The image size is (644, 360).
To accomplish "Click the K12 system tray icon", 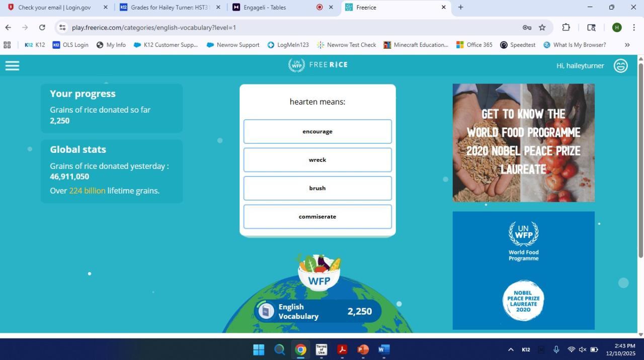I will click(526, 349).
